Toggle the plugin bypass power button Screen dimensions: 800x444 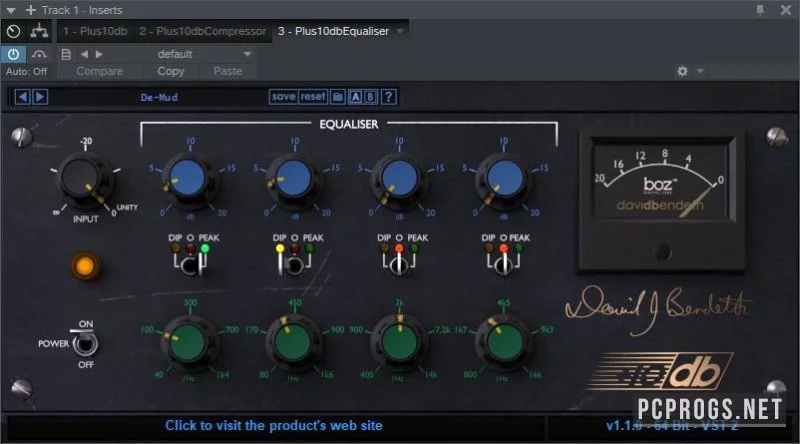click(x=13, y=54)
